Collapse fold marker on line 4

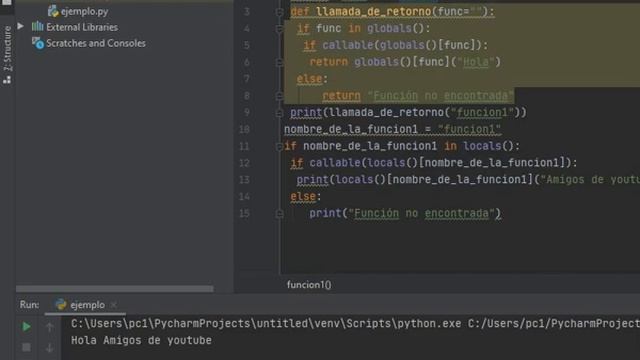[x=280, y=29]
